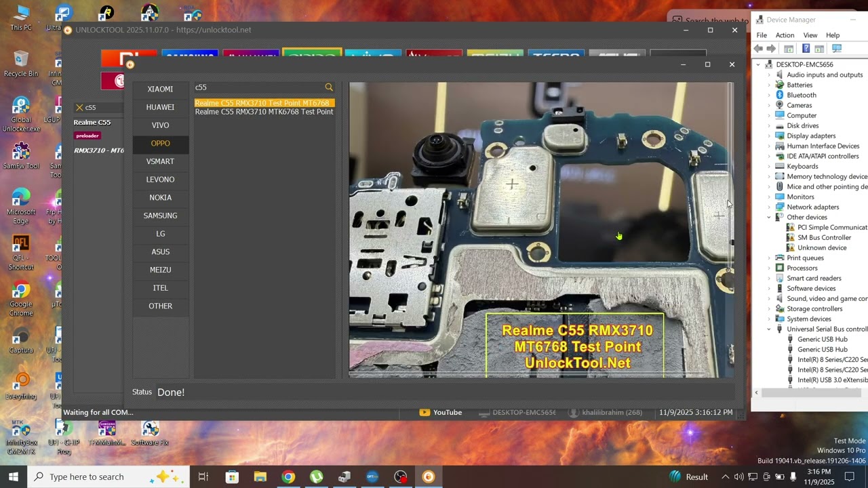The width and height of the screenshot is (868, 488).
Task: Open the QFL shortcut on the desktop
Action: [21, 252]
